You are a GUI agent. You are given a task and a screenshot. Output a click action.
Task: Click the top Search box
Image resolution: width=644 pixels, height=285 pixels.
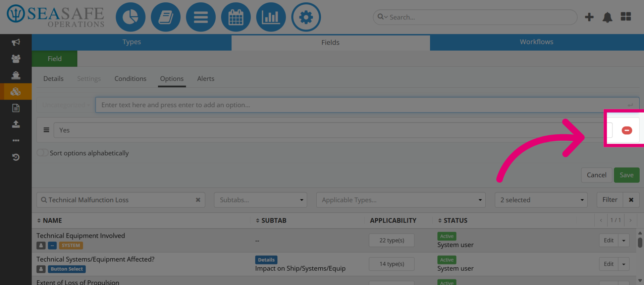point(475,17)
